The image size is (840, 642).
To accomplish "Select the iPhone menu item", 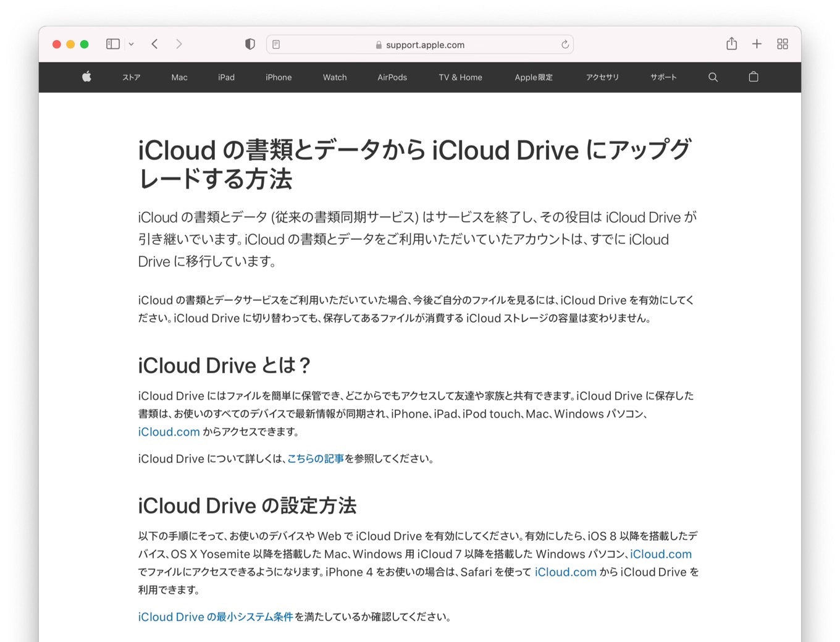I will (278, 77).
